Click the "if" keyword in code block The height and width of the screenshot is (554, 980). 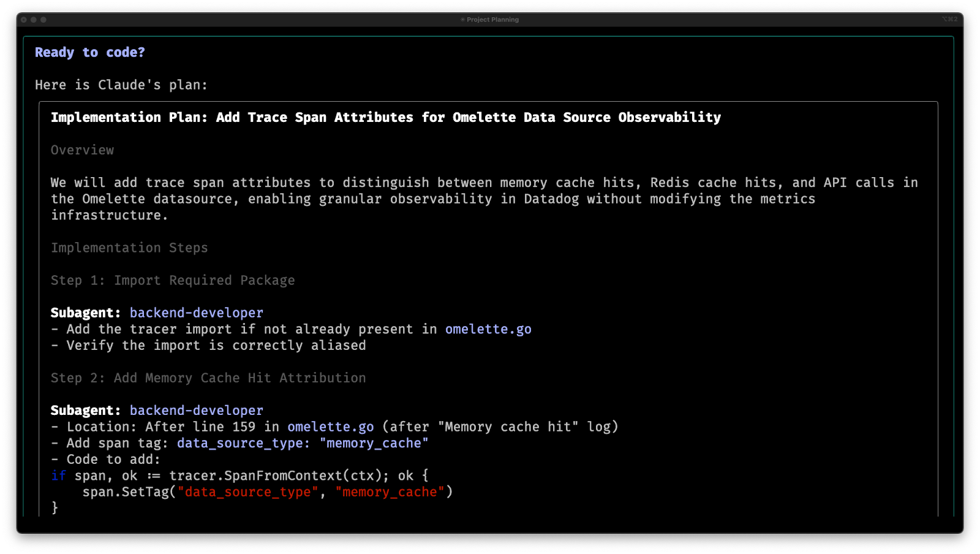click(x=58, y=476)
